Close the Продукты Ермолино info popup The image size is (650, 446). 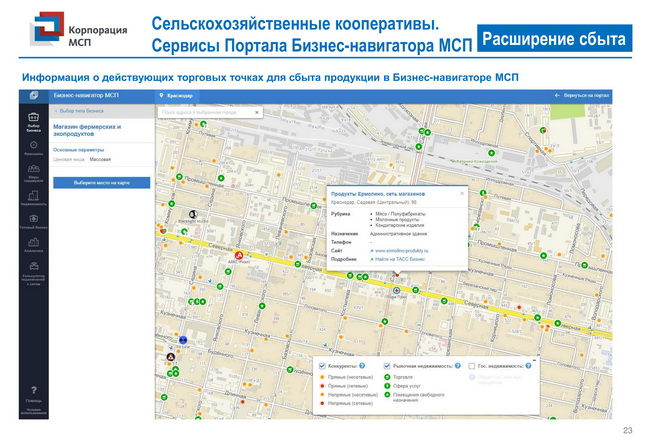(x=461, y=193)
